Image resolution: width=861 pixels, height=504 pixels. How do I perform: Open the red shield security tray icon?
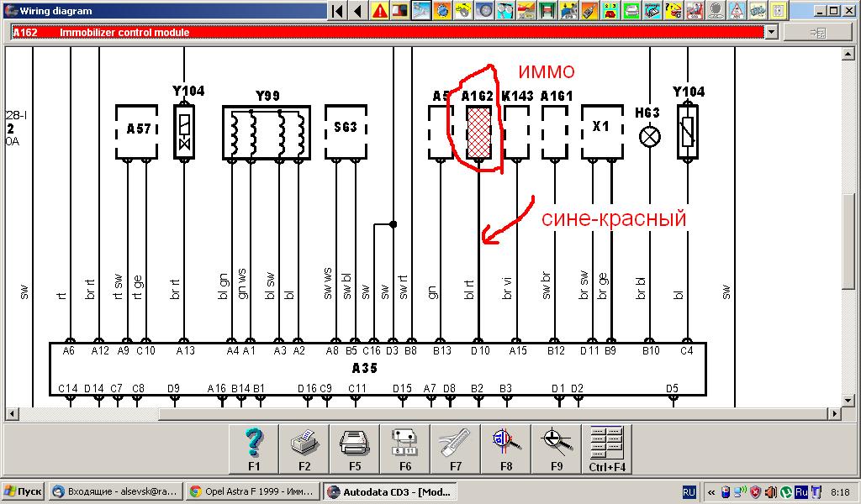tap(756, 492)
